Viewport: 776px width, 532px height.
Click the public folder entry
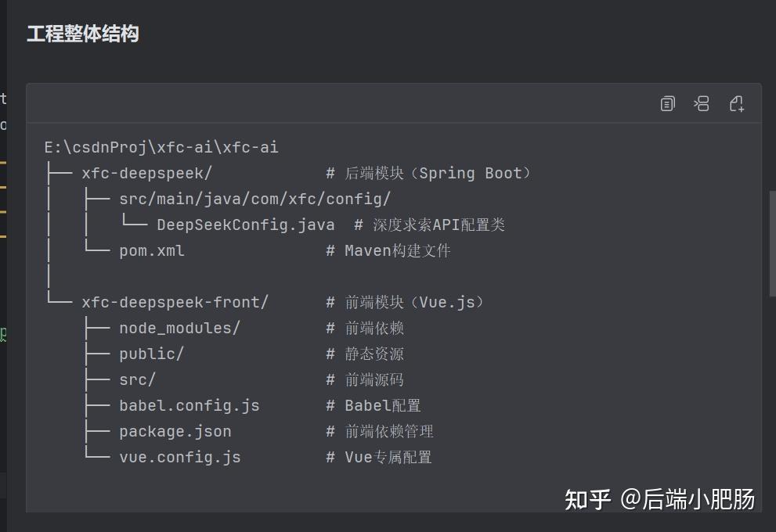(151, 354)
